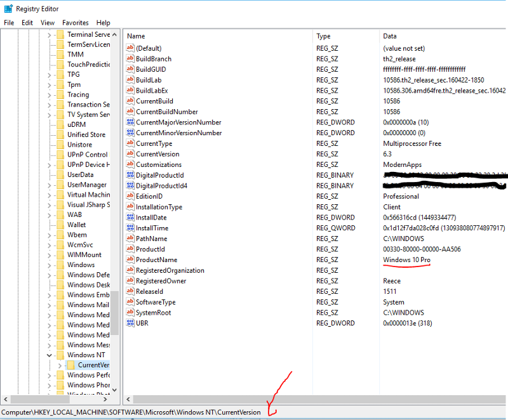The image size is (508, 420).
Task: Select the CurrentVersion value name
Action: pyautogui.click(x=157, y=154)
